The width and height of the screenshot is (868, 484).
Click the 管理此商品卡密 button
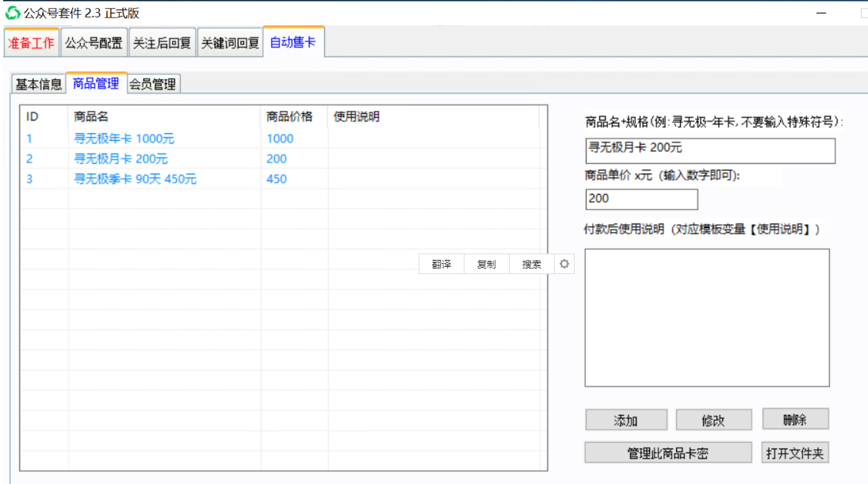tap(668, 452)
